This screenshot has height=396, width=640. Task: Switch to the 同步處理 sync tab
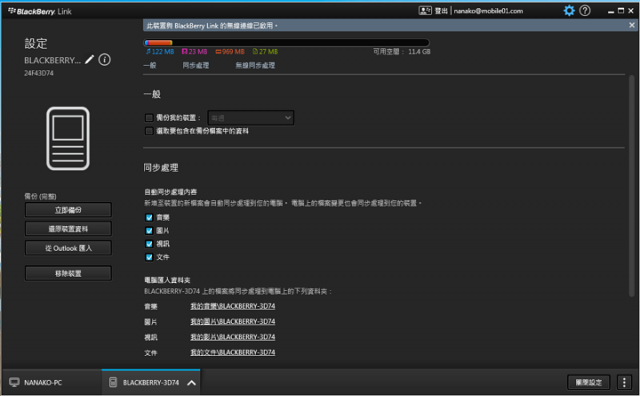coord(196,65)
